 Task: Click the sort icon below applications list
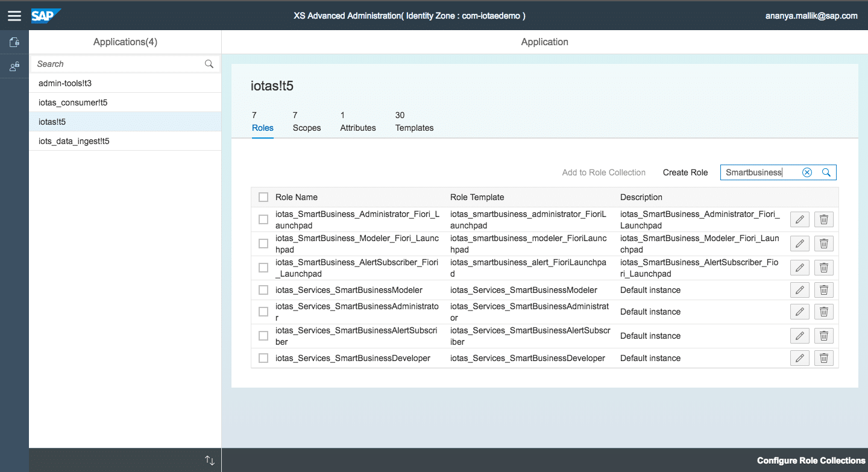click(210, 461)
